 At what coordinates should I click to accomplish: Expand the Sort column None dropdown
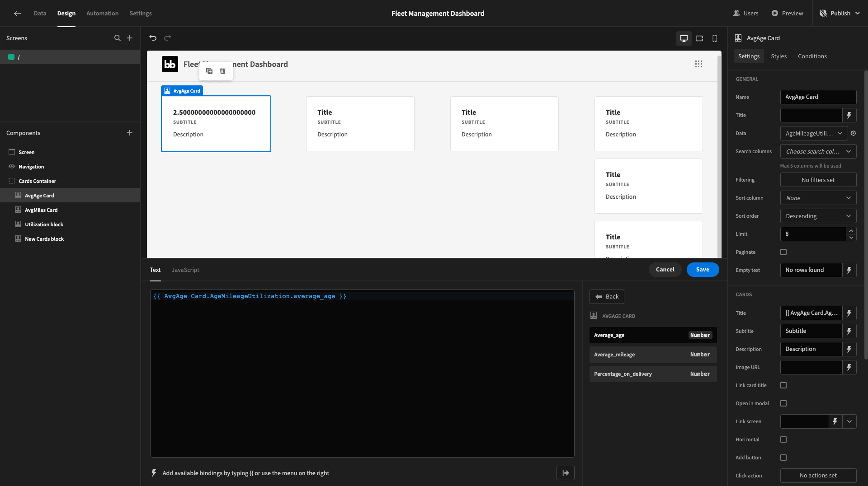click(x=818, y=198)
